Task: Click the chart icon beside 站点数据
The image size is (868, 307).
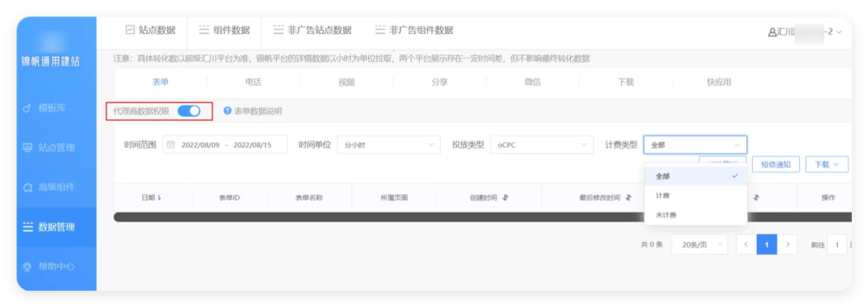Action: click(130, 31)
